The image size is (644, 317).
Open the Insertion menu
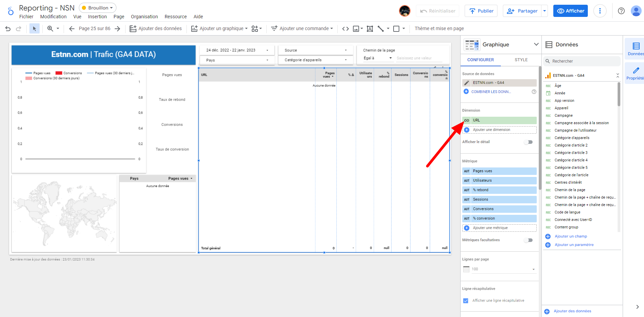(x=97, y=17)
